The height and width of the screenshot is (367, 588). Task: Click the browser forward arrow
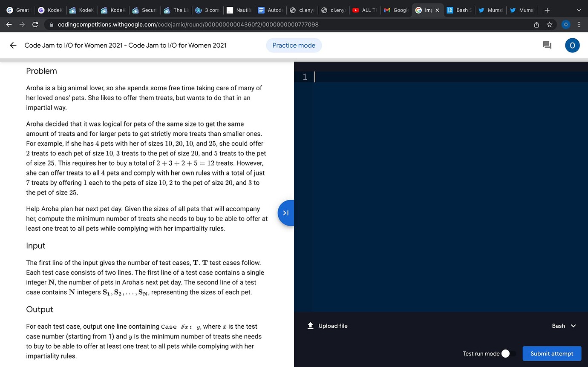(x=22, y=25)
